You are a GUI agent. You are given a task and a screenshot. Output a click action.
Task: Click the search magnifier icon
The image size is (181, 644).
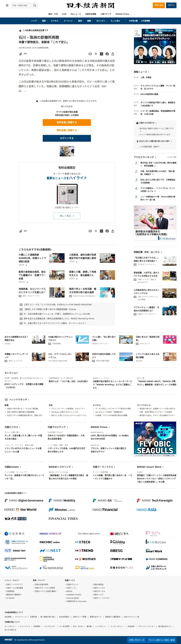(x=35, y=5)
